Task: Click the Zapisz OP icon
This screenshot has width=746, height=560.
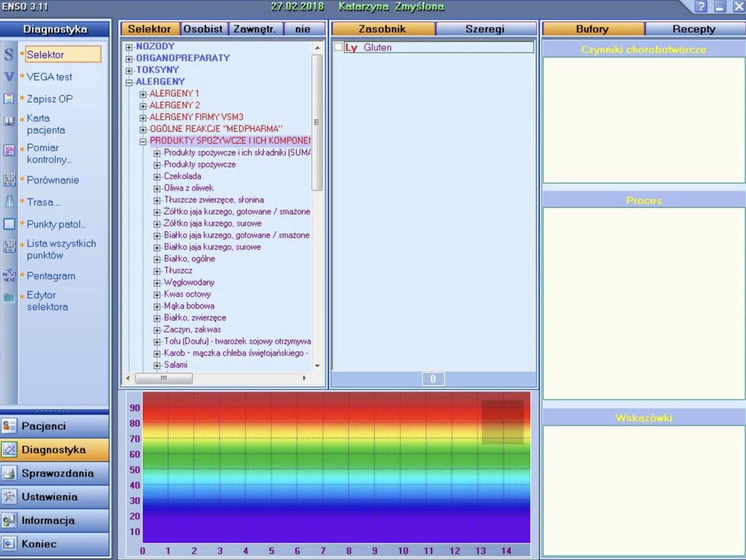Action: (x=9, y=98)
